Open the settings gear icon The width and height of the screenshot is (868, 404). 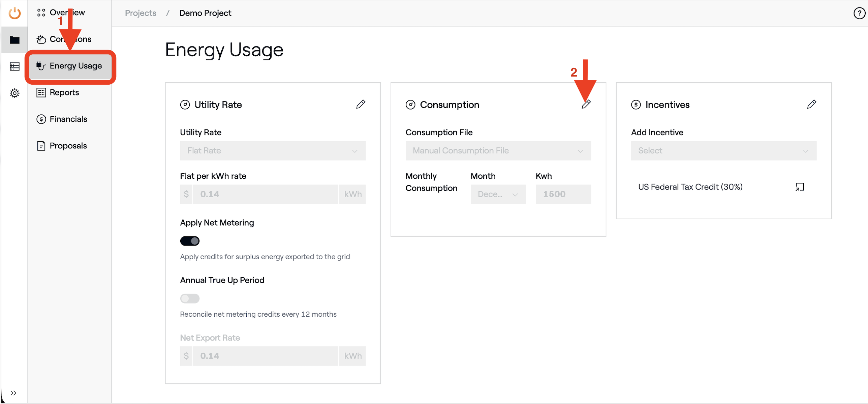(x=14, y=93)
